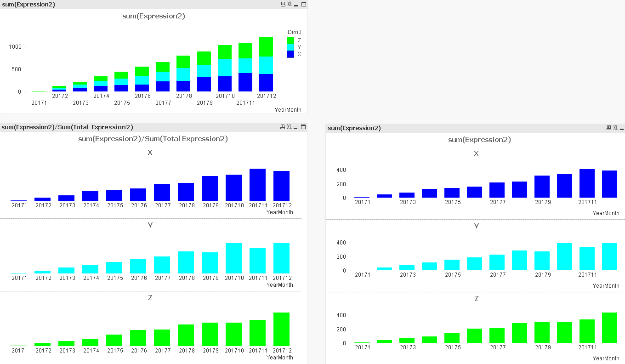The image size is (625, 364).
Task: Click the YearMonth axis title under right trellis panel Z
Action: (606, 358)
